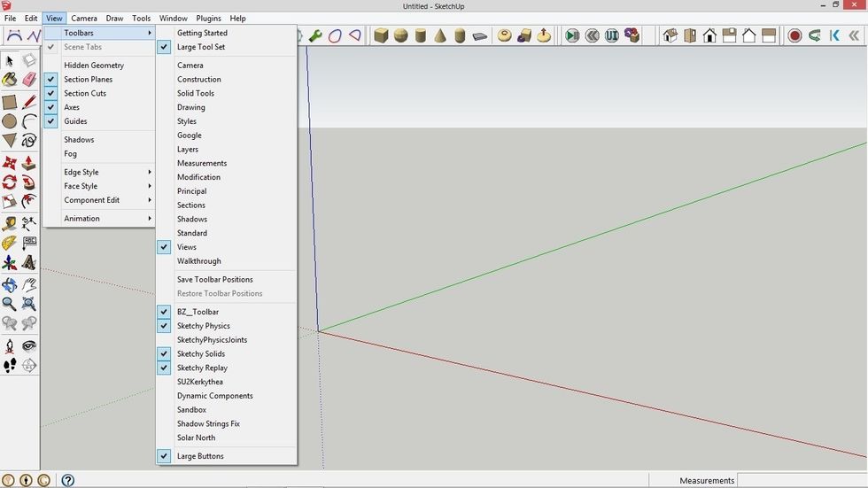Select the Arc tool
The image size is (868, 488).
[x=28, y=121]
